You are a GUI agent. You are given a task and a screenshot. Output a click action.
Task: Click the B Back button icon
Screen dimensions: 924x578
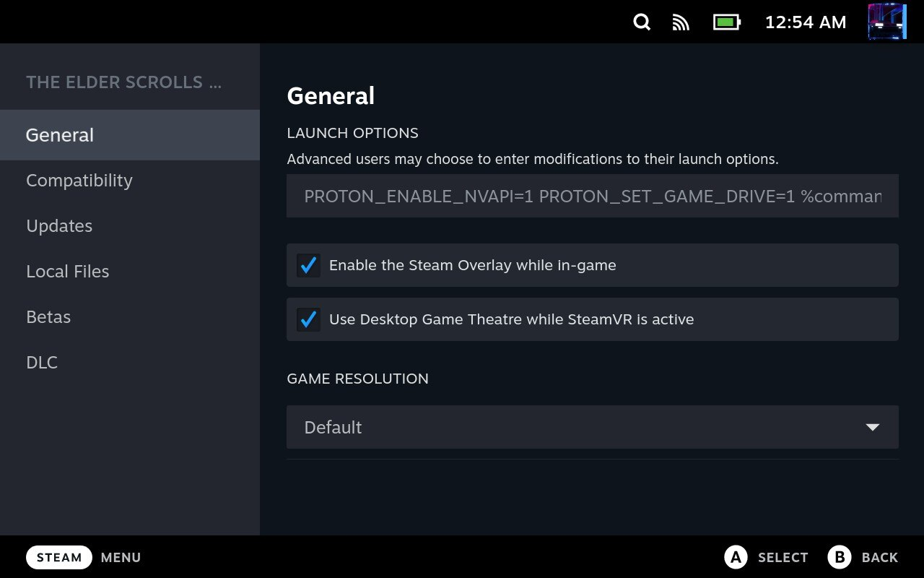[x=839, y=557]
